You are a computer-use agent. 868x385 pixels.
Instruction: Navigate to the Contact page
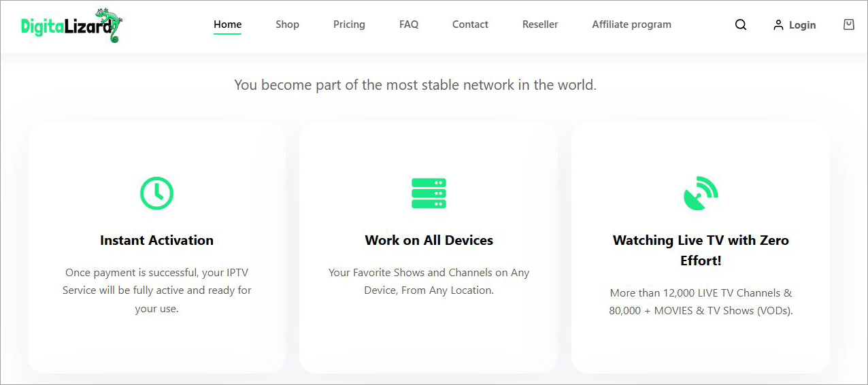click(470, 24)
